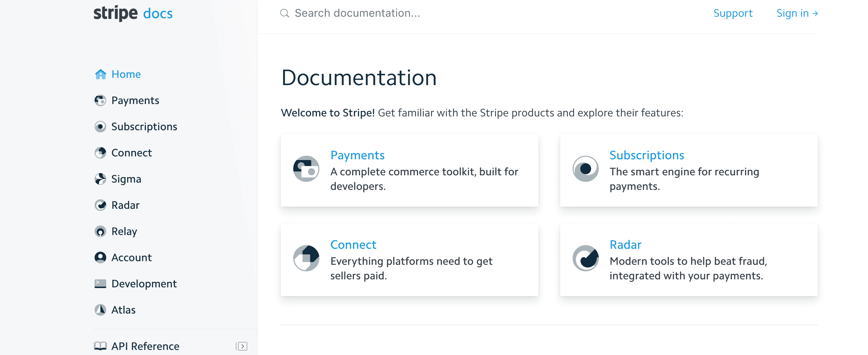Select Subscriptions in sidebar navigation
This screenshot has height=355, width=868.
coord(144,127)
